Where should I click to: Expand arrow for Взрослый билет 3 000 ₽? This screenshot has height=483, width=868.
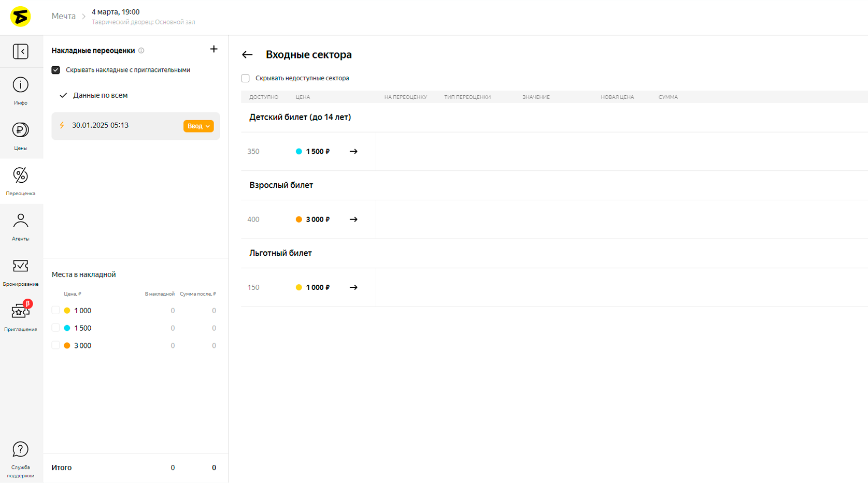[x=353, y=219]
